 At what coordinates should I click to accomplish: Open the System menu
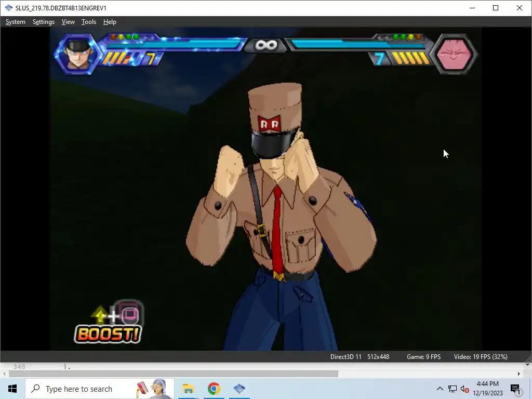(x=15, y=22)
